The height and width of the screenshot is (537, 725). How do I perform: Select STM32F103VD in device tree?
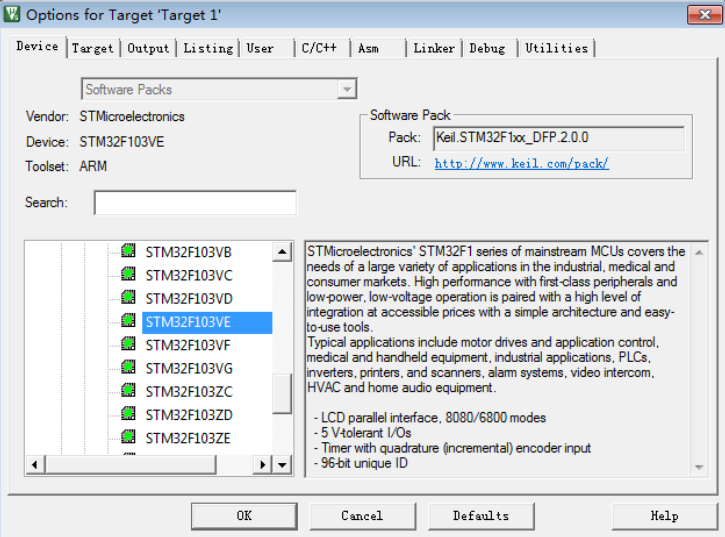[x=189, y=299]
